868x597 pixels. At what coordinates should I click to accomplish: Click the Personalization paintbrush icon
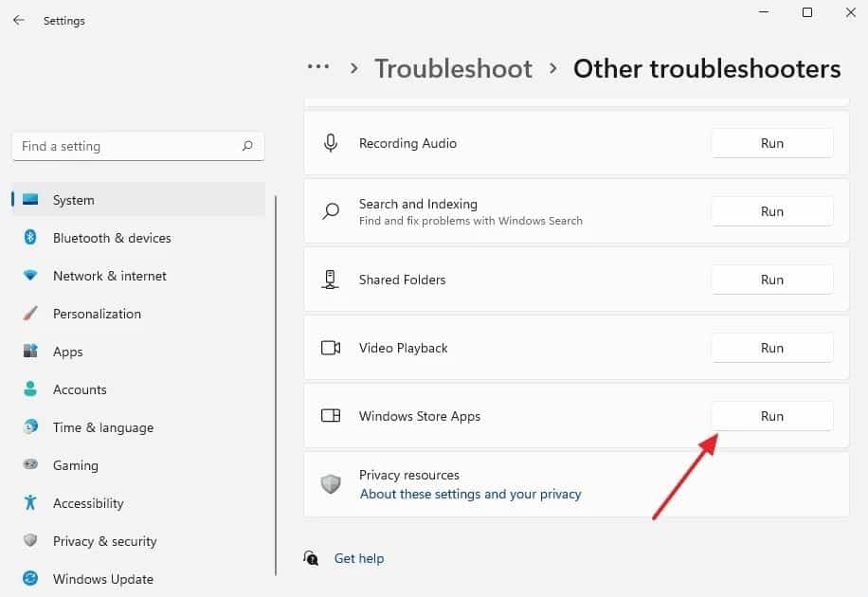pos(30,314)
